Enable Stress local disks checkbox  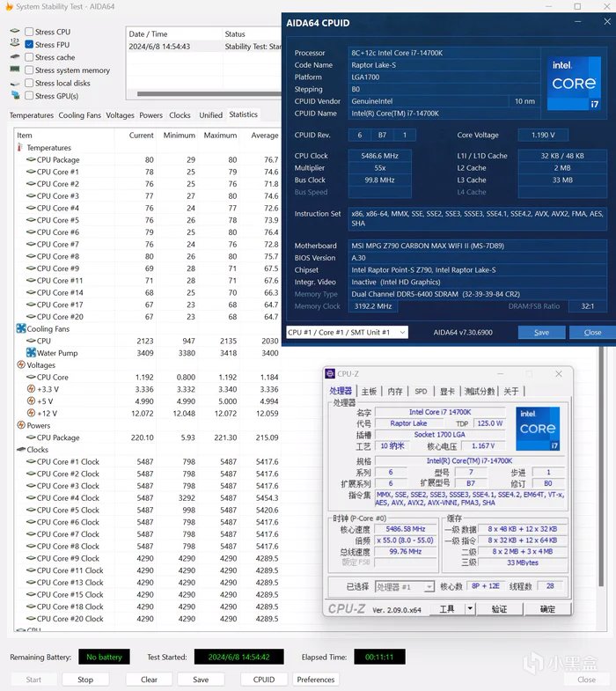pyautogui.click(x=29, y=83)
